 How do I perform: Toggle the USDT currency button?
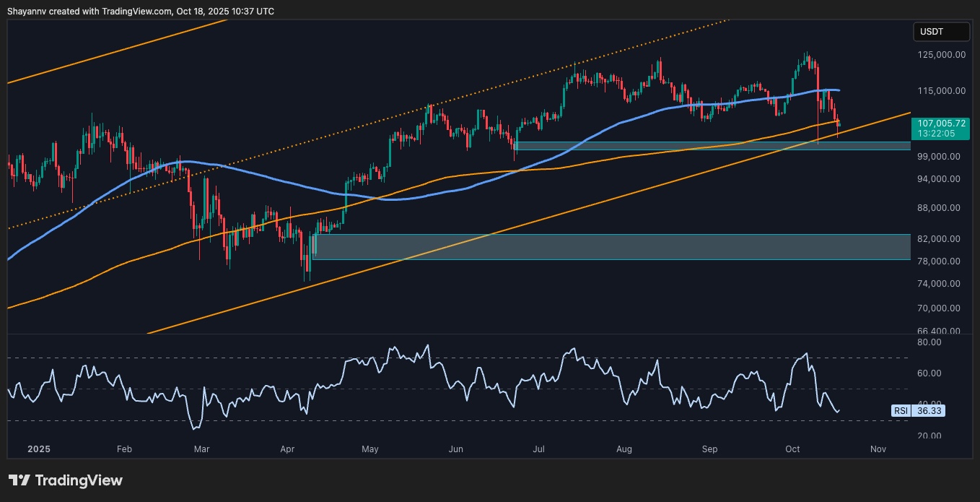(x=940, y=32)
